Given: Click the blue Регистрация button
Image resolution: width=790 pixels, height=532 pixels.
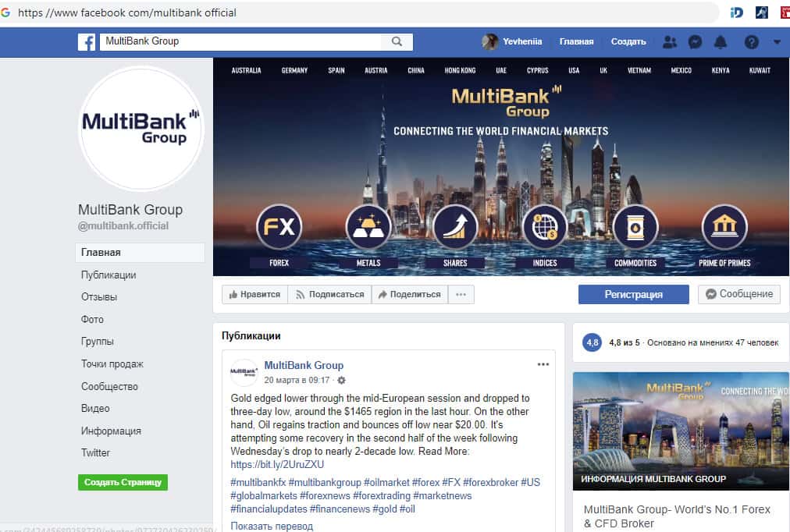Looking at the screenshot, I should pos(633,294).
